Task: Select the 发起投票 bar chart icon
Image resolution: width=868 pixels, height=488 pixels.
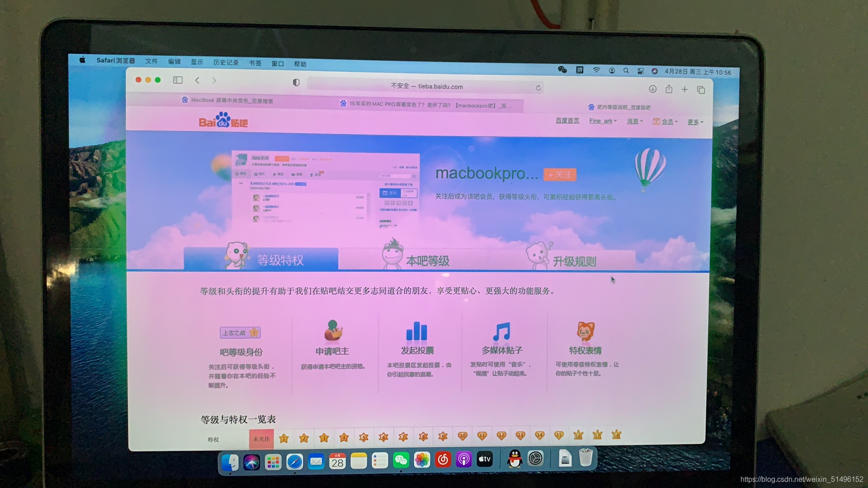Action: coord(416,332)
